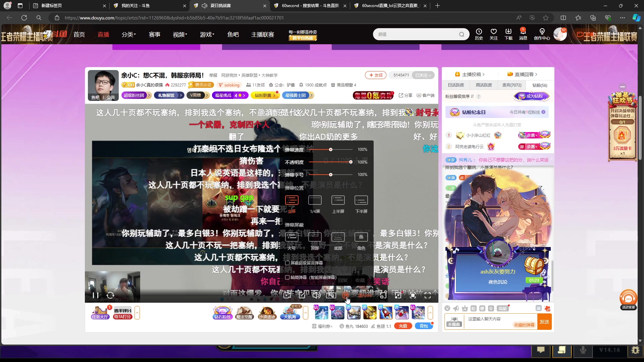
Task: Expand 礼物展馆 badge
Action: tap(169, 96)
